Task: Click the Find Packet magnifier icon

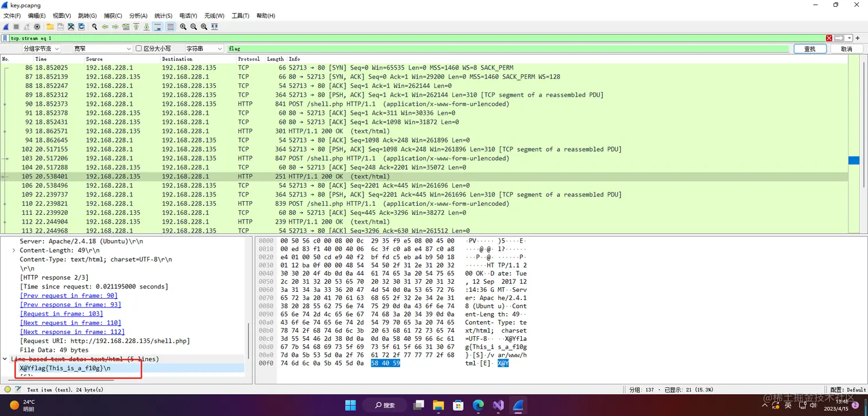Action: pyautogui.click(x=95, y=26)
